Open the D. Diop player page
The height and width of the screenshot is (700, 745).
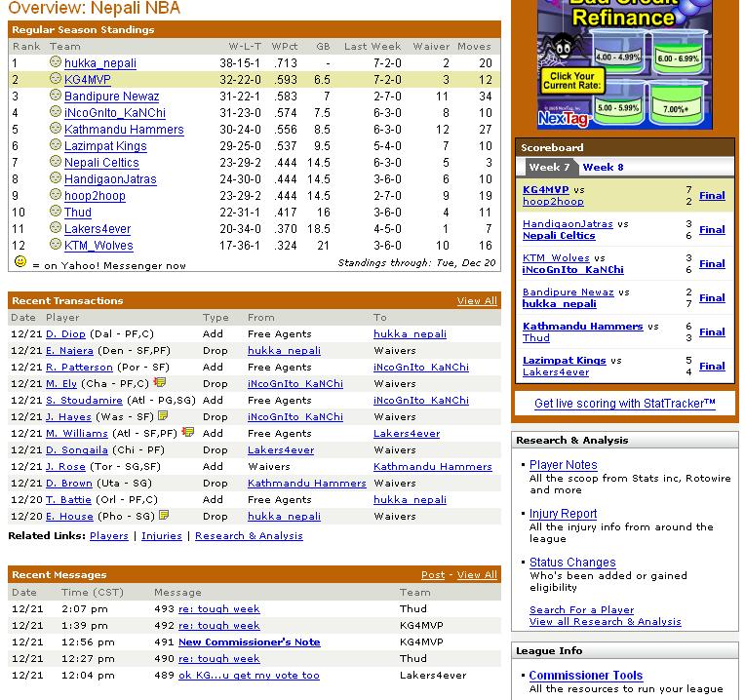pos(65,333)
